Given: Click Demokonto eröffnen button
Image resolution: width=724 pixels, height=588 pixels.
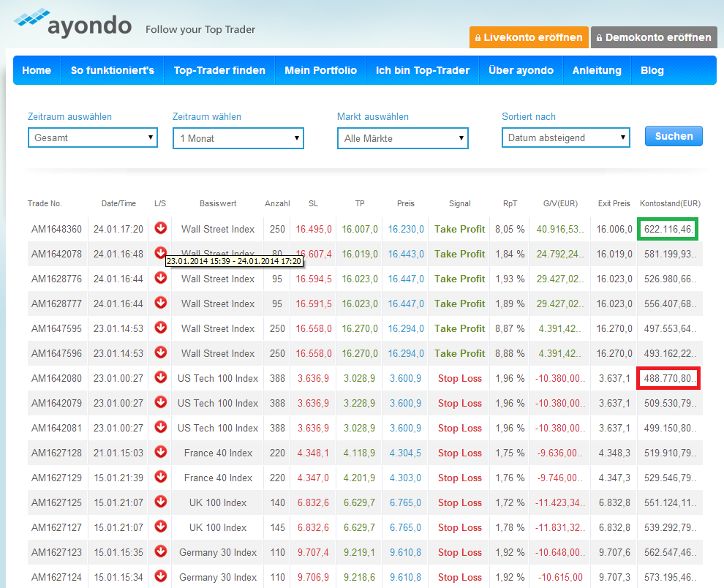Looking at the screenshot, I should [654, 37].
